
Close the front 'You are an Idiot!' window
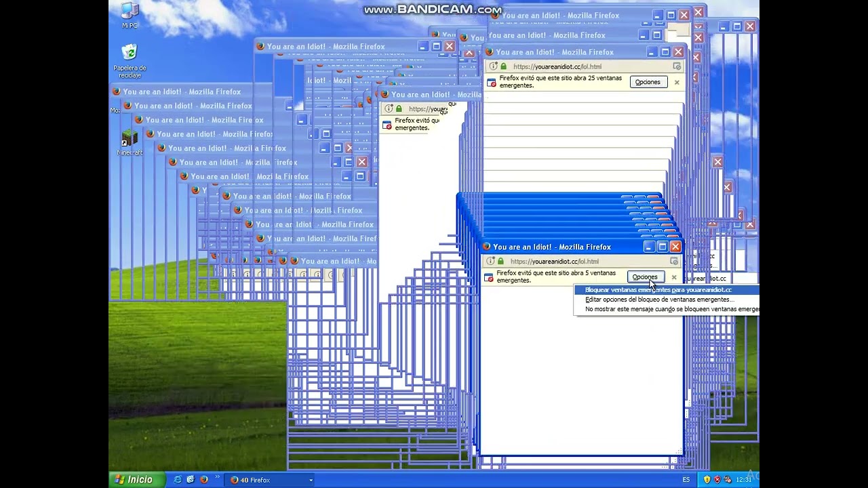coord(675,247)
